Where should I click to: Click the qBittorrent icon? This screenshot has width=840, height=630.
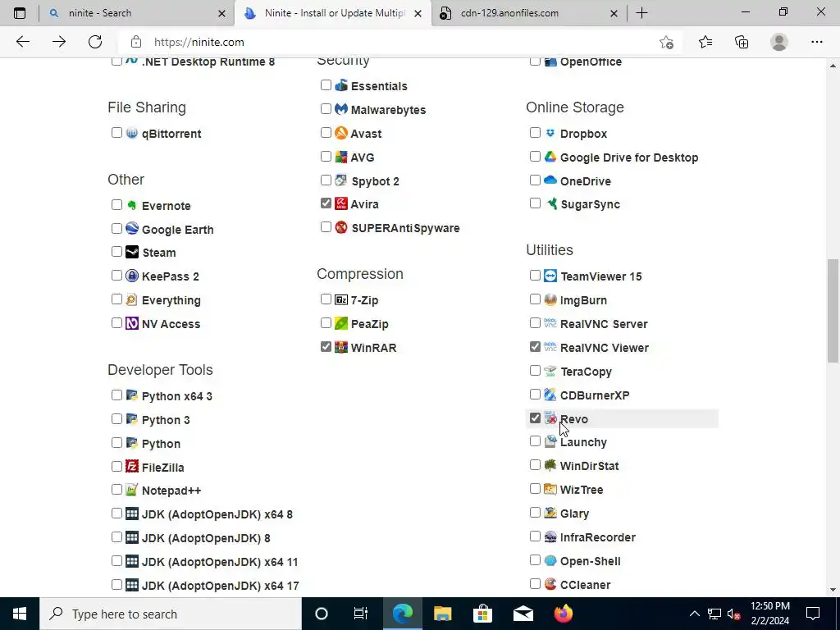click(x=132, y=133)
